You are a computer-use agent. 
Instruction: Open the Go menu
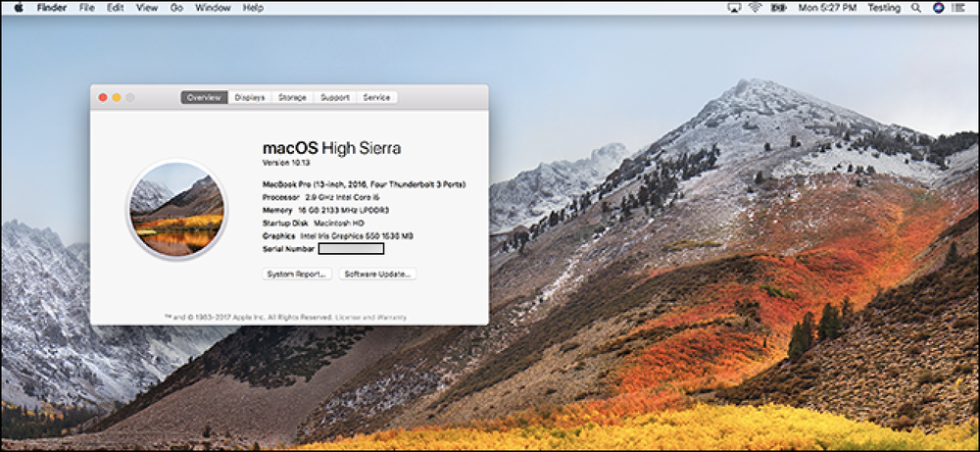[x=176, y=8]
